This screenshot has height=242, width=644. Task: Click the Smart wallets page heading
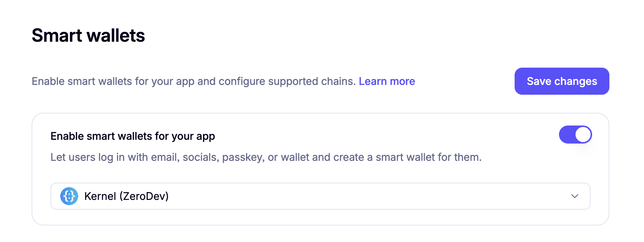(x=88, y=35)
